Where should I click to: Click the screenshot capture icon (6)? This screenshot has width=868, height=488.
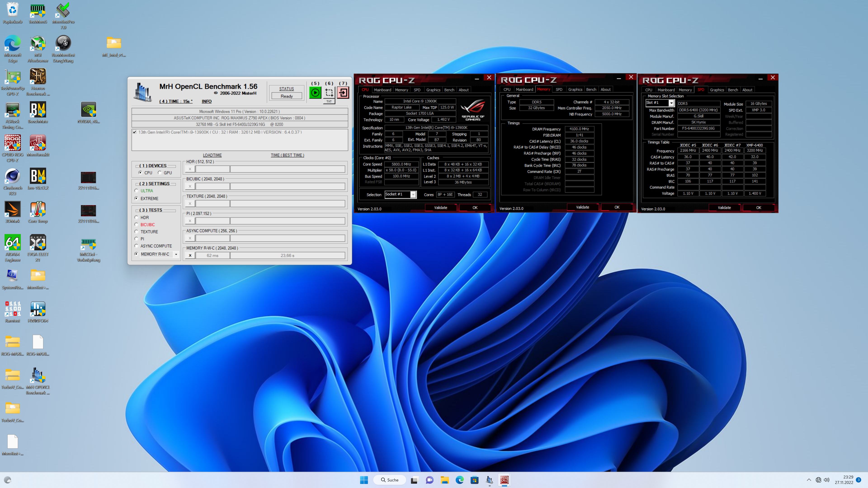pos(329,93)
